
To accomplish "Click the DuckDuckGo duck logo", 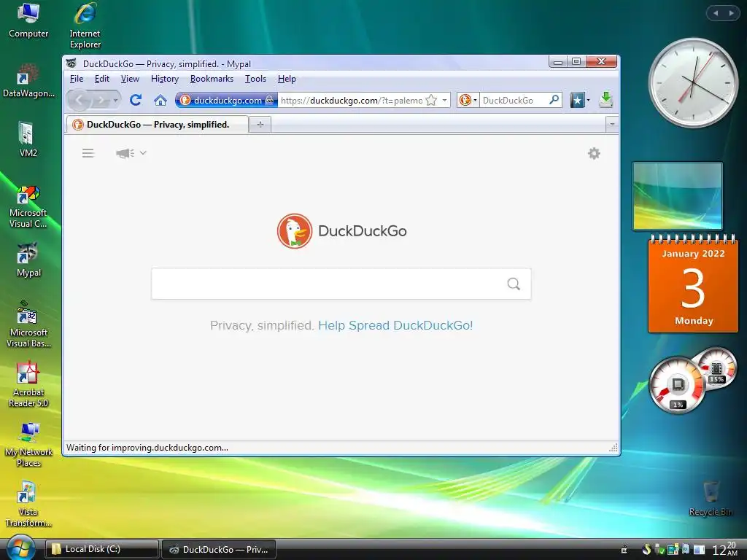I will [295, 231].
